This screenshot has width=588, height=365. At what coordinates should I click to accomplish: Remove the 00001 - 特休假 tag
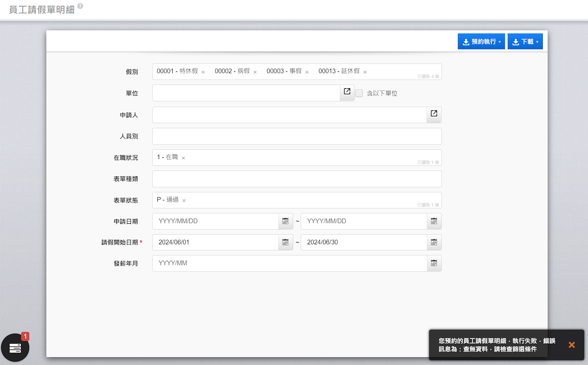[x=203, y=72]
